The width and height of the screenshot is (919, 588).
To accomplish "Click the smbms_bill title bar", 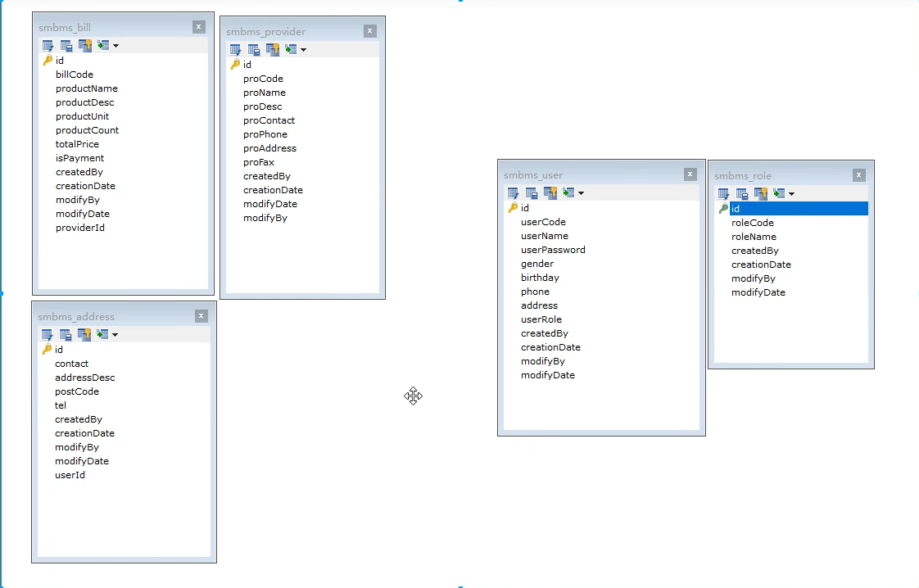I will pos(123,27).
